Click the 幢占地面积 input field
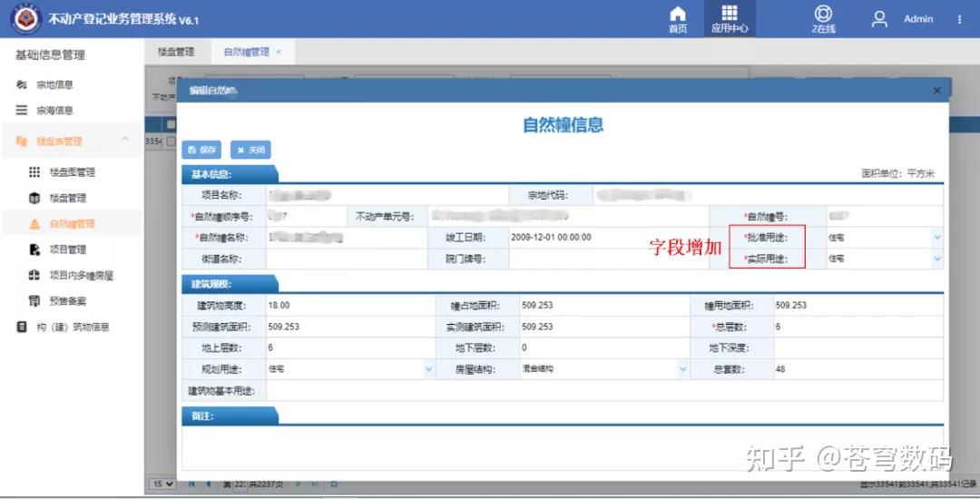Viewport: 980px width, 499px height. point(604,306)
